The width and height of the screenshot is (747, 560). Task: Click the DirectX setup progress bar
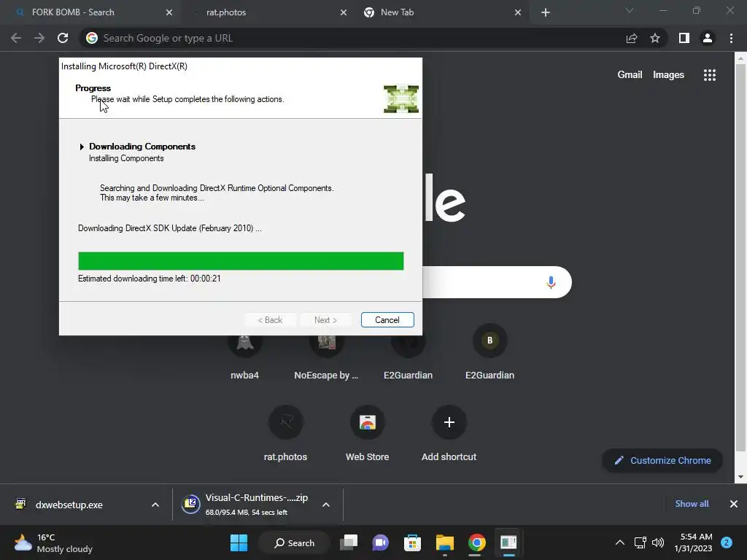point(241,261)
